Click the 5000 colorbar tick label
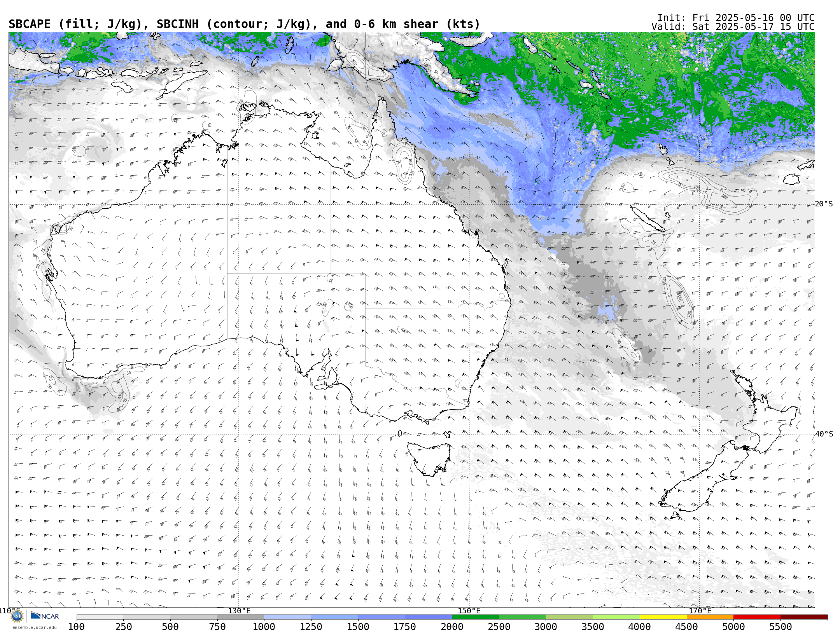This screenshot has height=632, width=840. click(x=733, y=627)
